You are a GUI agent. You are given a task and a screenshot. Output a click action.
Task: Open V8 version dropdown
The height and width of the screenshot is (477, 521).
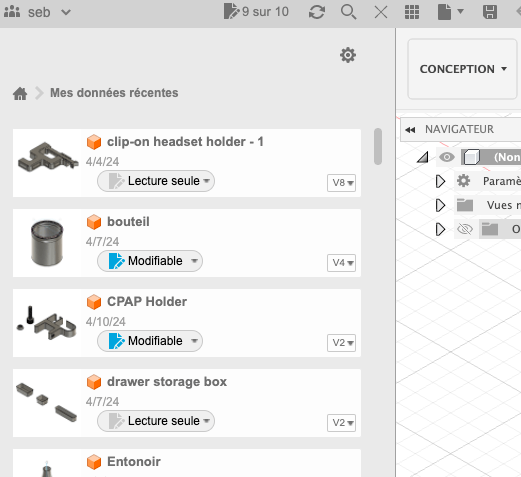[341, 183]
